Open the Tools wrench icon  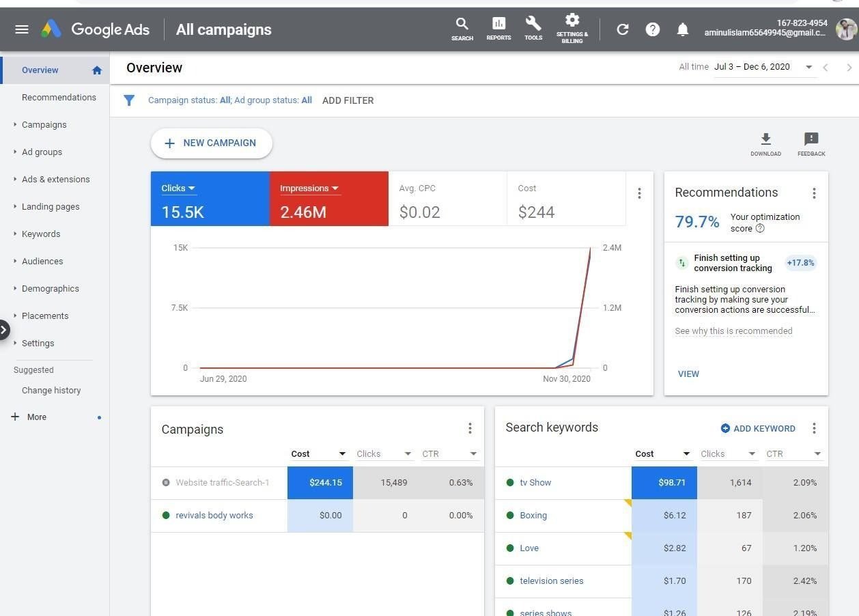click(x=533, y=25)
